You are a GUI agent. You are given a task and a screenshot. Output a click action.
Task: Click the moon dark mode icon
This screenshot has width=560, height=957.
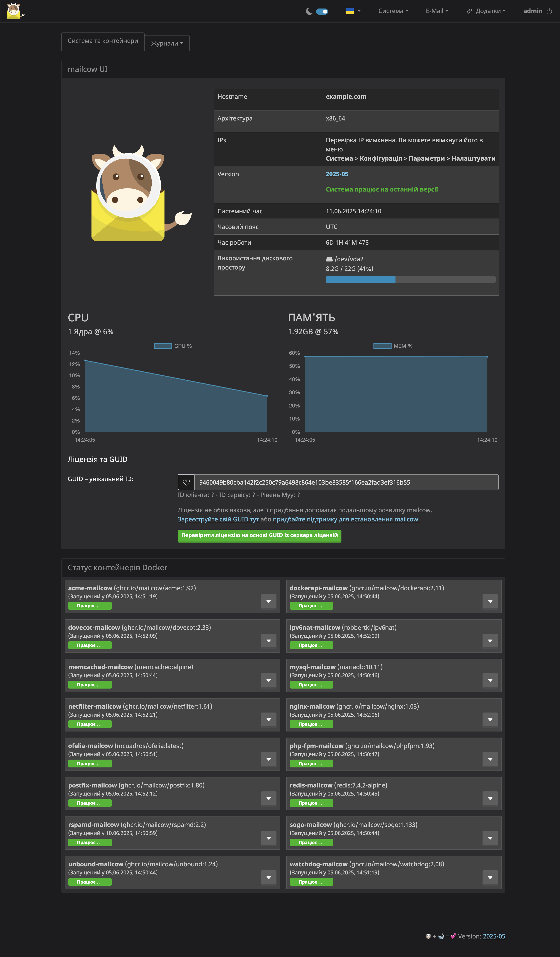point(309,11)
